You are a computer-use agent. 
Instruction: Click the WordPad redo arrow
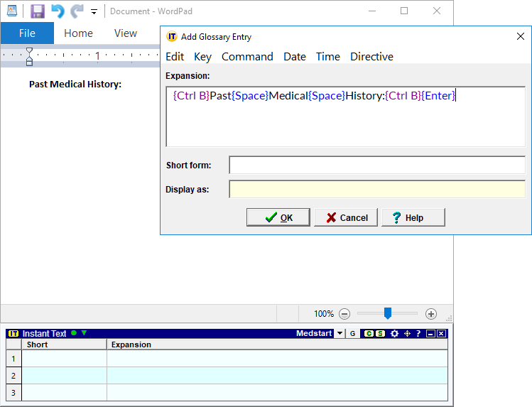(77, 11)
